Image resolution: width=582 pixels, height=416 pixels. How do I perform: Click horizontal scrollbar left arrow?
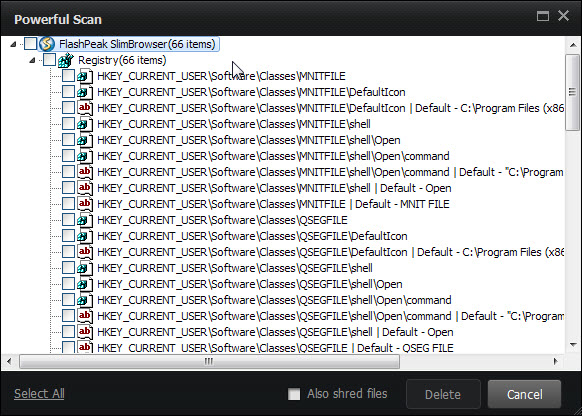click(9, 361)
